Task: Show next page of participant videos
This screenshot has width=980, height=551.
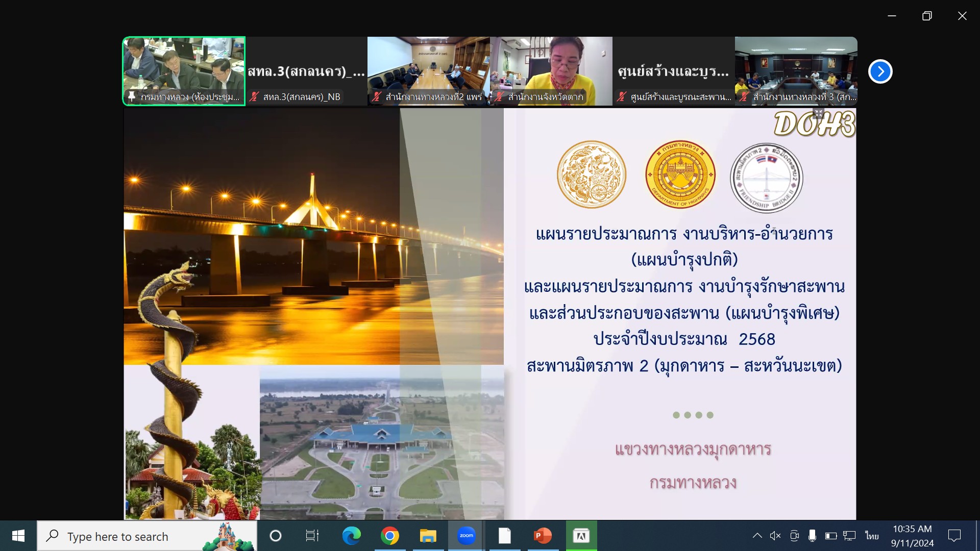Action: point(880,71)
